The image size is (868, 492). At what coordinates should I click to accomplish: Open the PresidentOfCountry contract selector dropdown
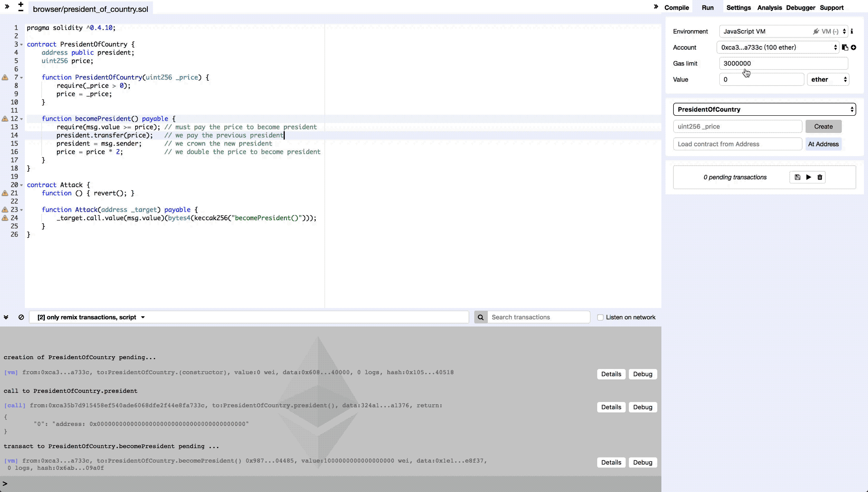(764, 109)
